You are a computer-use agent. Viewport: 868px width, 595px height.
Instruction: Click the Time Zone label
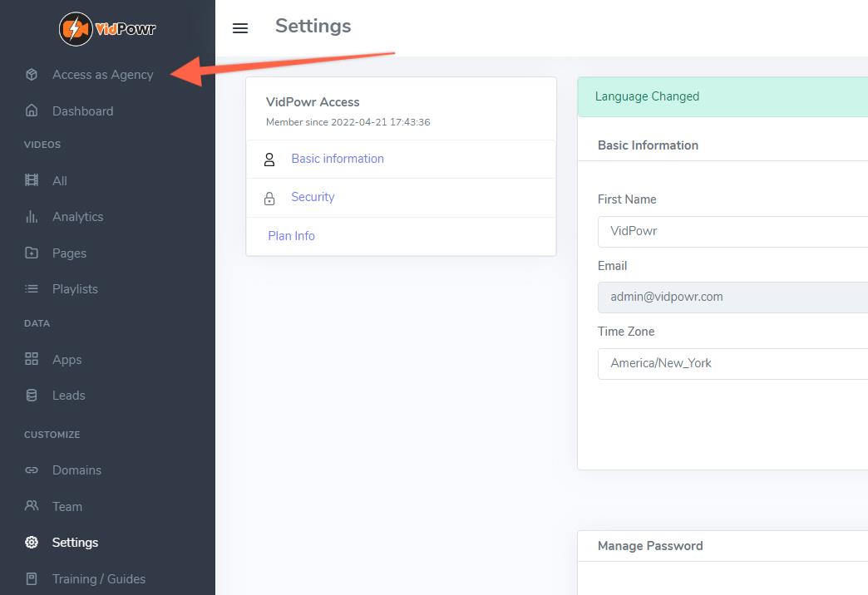[x=625, y=332]
